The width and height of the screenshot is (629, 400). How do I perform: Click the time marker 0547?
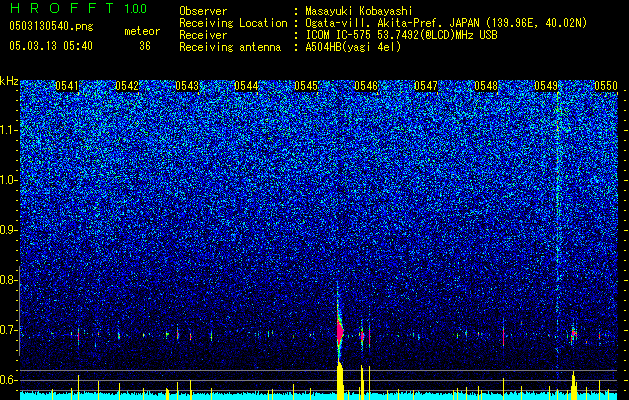click(426, 86)
